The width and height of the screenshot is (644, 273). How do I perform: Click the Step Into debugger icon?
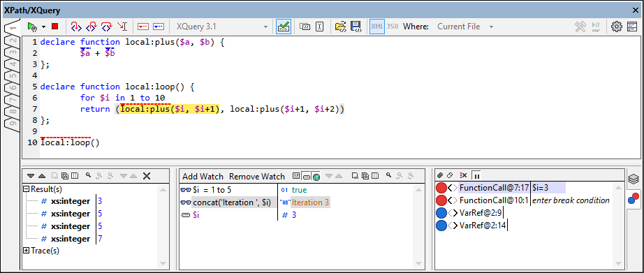pos(76,27)
